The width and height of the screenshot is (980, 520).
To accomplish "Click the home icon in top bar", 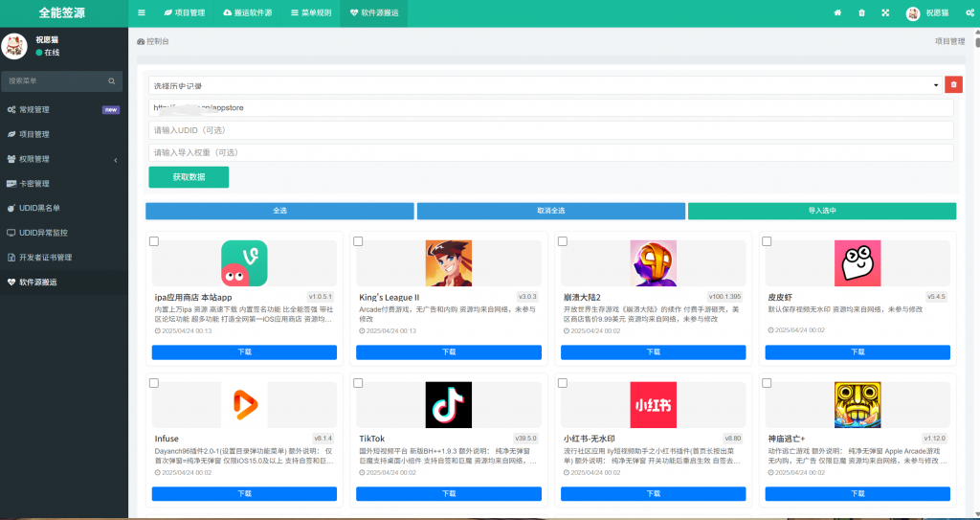I will [837, 12].
